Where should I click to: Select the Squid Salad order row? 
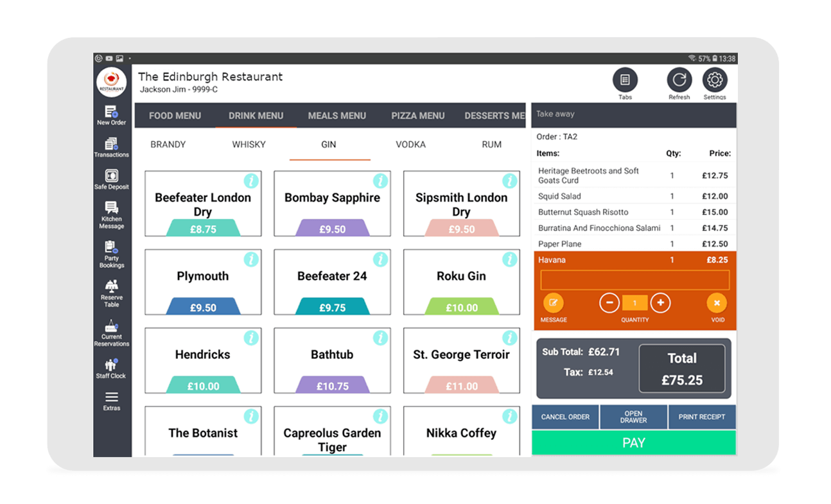(634, 196)
